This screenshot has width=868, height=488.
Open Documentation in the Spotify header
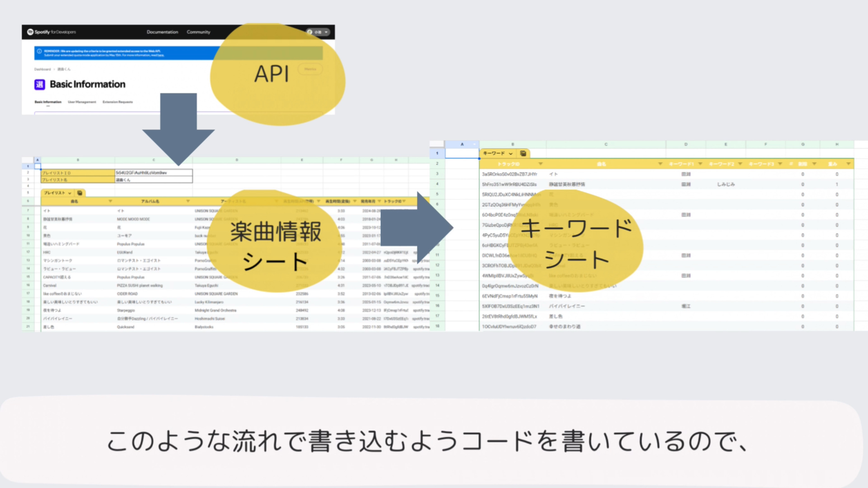click(x=162, y=32)
